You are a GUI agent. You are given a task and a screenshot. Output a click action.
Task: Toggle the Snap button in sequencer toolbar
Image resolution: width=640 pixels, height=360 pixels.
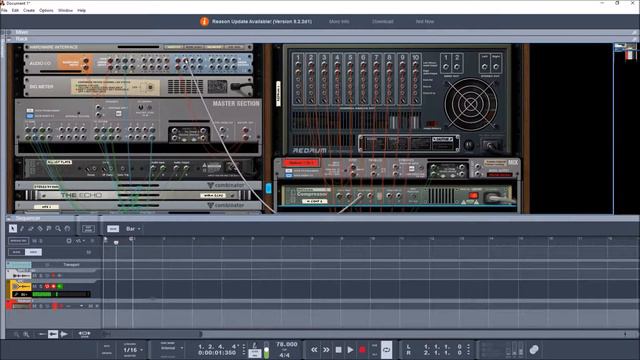(113, 229)
